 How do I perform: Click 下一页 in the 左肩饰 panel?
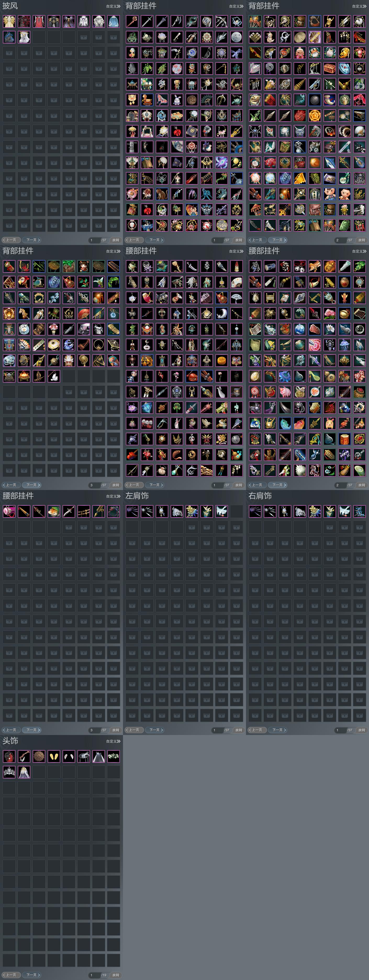tap(155, 730)
